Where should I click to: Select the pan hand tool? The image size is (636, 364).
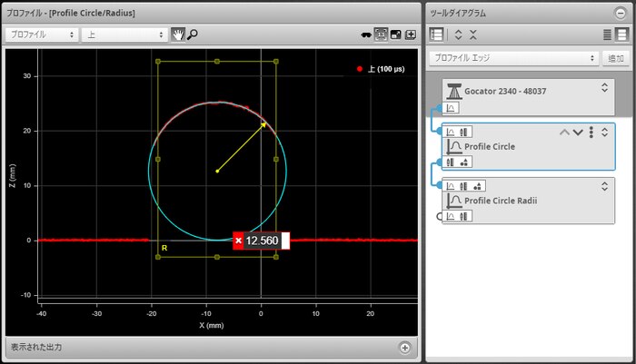pos(178,34)
